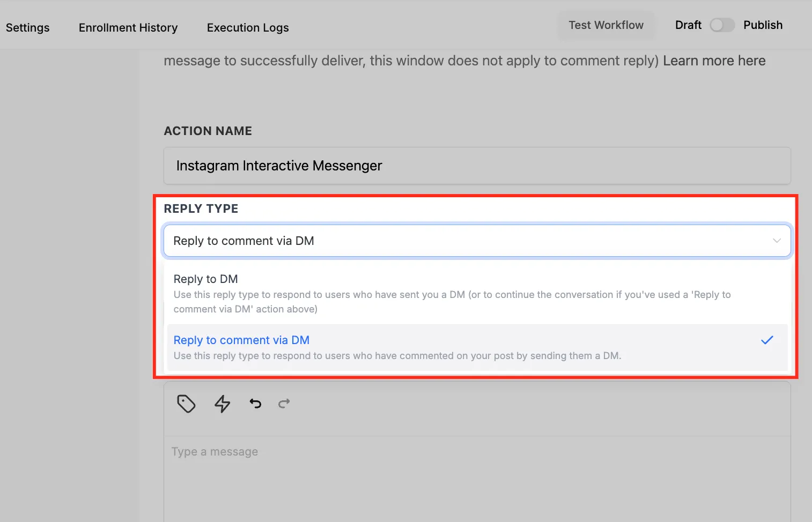Switch to the Settings tab

point(28,28)
